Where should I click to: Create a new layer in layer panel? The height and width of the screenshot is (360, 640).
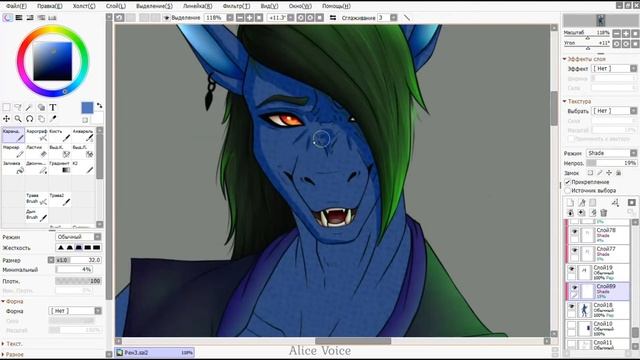(x=570, y=202)
